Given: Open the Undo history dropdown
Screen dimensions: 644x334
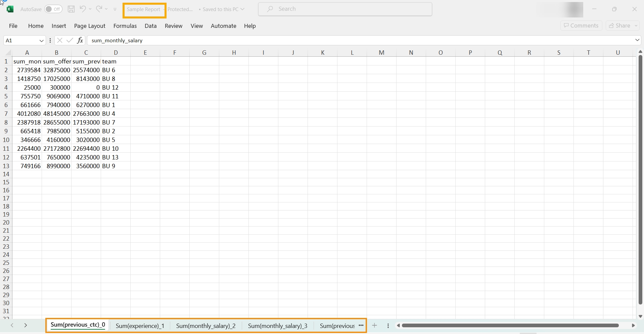Looking at the screenshot, I should coord(90,9).
